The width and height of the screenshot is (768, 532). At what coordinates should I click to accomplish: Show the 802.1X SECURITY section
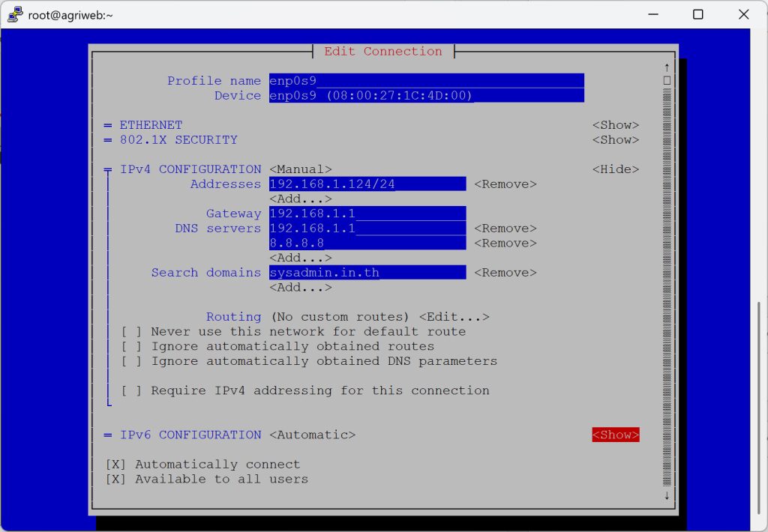(x=615, y=140)
